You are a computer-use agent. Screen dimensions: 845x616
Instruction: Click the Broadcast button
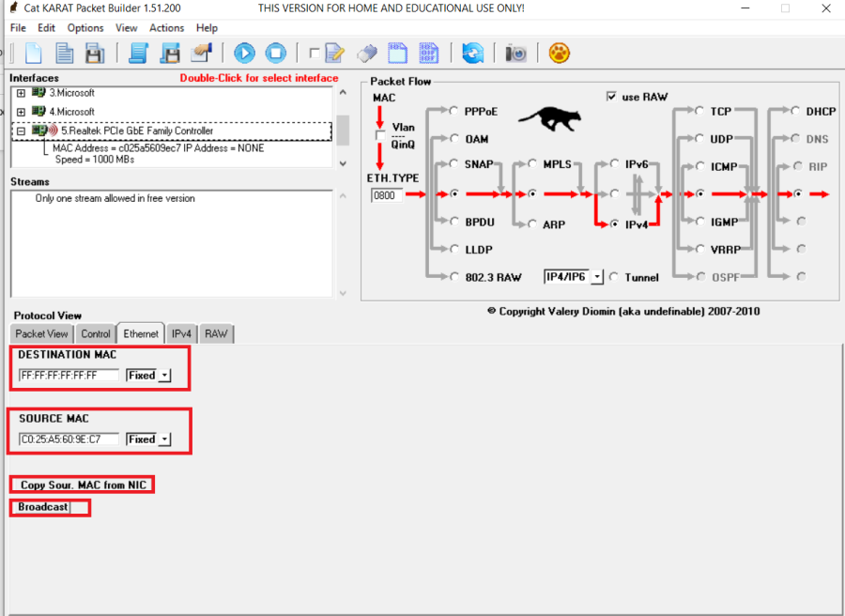pos(43,507)
